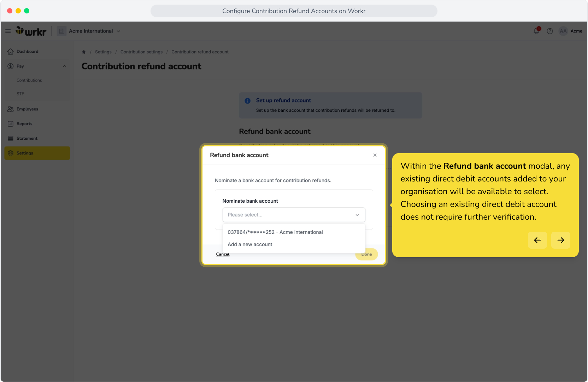Expand the Acme International organisation switcher
Viewport: 588px width, 382px height.
(95, 31)
